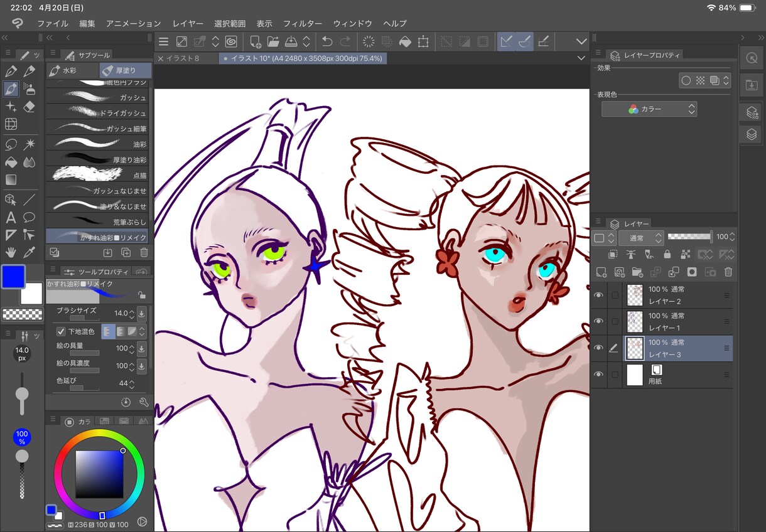The height and width of the screenshot is (532, 766).
Task: Select the Fill bucket tool
Action: (x=11, y=162)
